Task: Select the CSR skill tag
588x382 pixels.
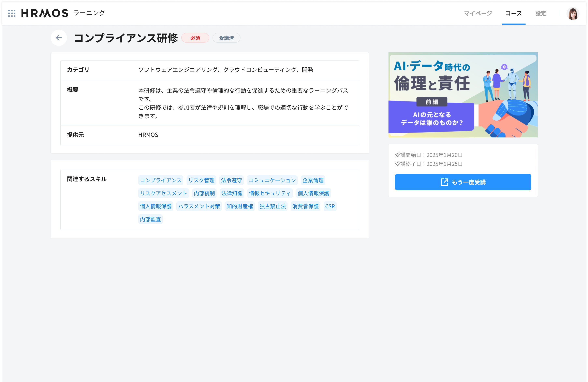Action: point(330,206)
